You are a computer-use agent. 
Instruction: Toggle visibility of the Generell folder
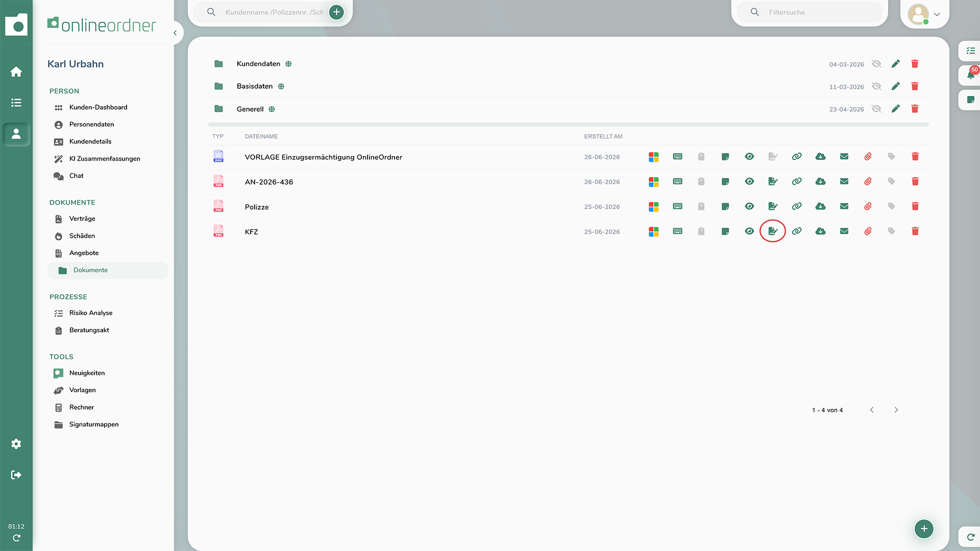(x=876, y=109)
